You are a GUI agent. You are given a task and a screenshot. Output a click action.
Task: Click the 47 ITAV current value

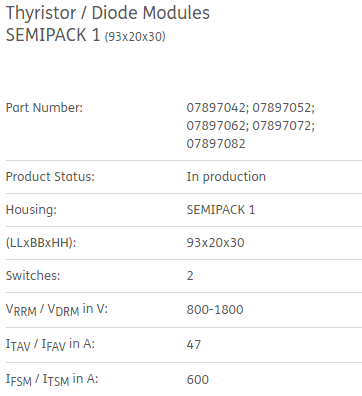(194, 344)
